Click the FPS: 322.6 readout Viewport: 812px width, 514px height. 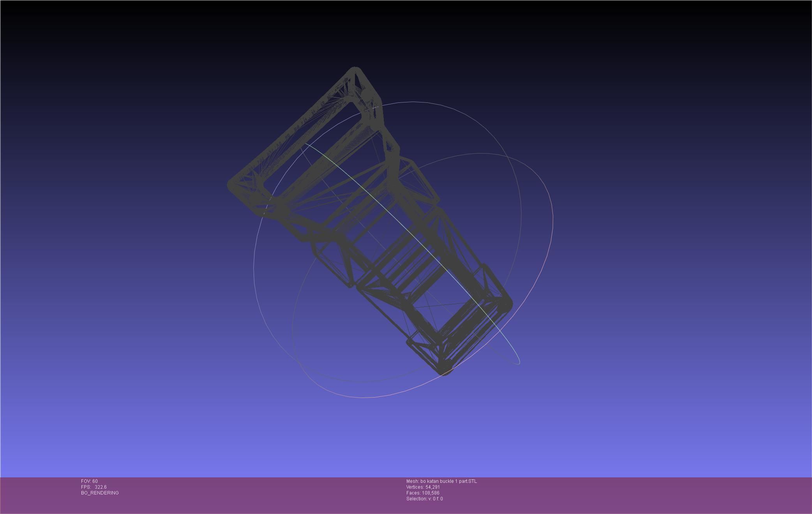94,487
